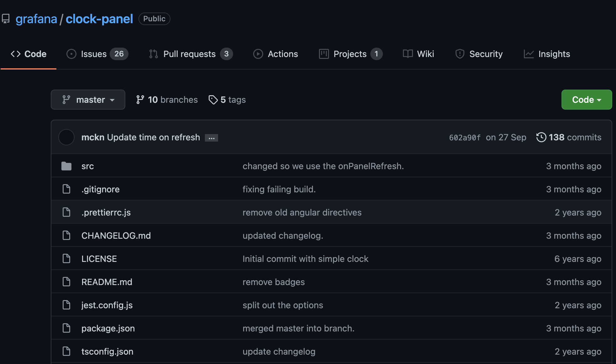Click the repository icon beside grafana
The height and width of the screenshot is (364, 616).
[6, 19]
